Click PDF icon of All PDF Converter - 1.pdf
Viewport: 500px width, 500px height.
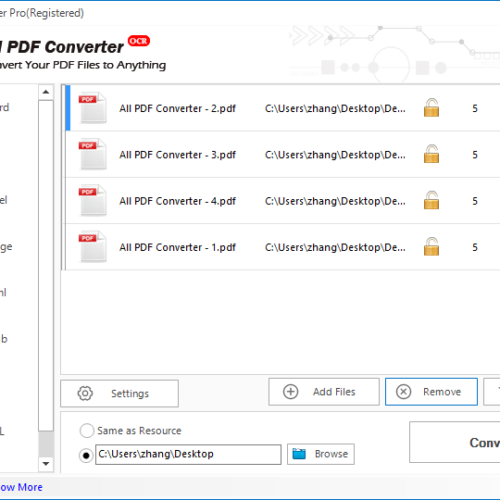coord(93,247)
